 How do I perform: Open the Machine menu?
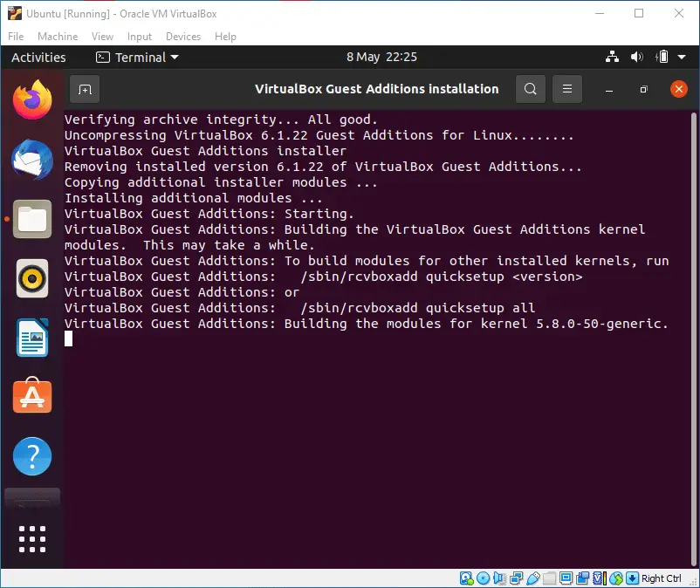click(x=58, y=36)
